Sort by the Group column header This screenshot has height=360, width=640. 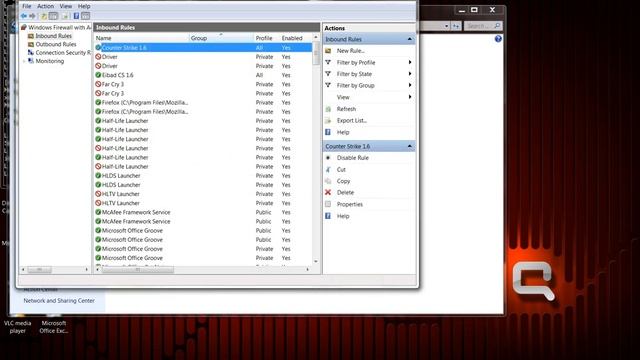[221, 38]
